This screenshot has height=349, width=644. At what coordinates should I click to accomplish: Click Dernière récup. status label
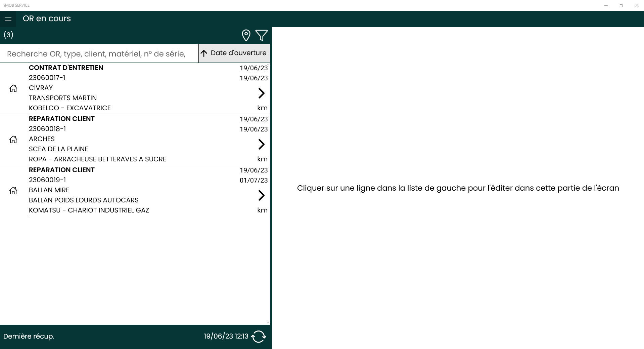29,336
